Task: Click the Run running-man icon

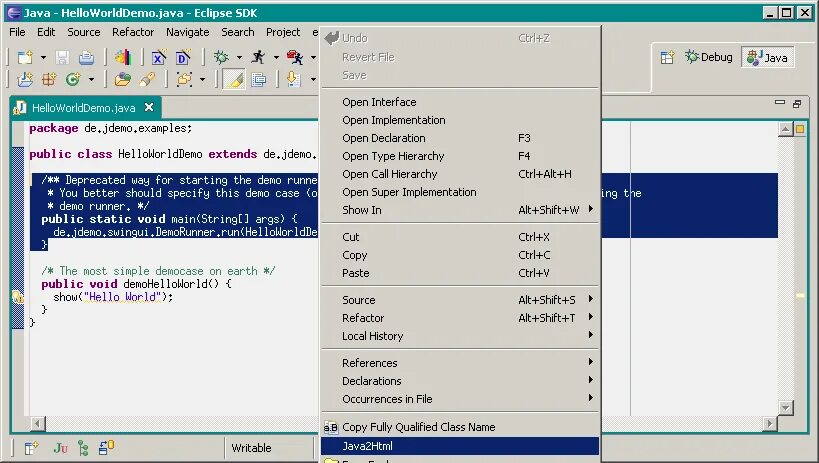Action: coord(258,57)
